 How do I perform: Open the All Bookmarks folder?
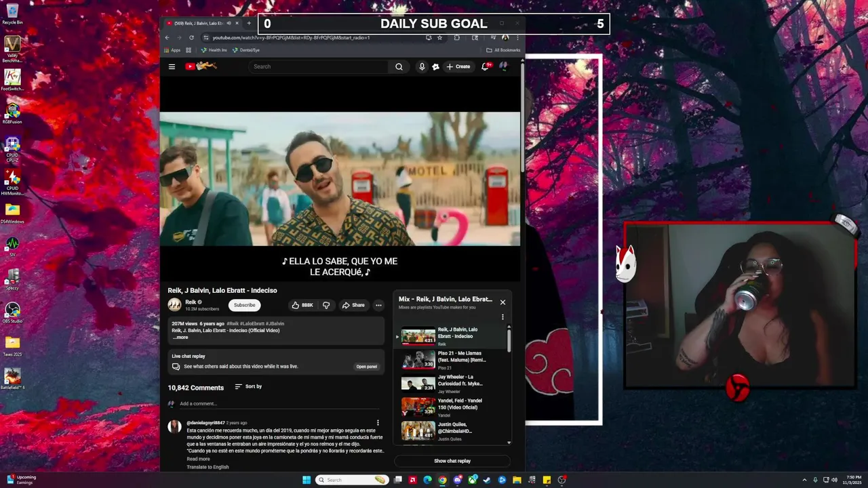(503, 50)
